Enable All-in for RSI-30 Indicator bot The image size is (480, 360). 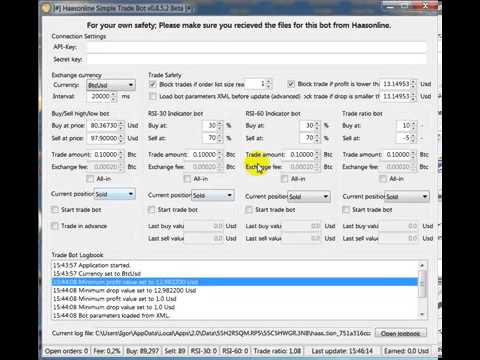(187, 179)
